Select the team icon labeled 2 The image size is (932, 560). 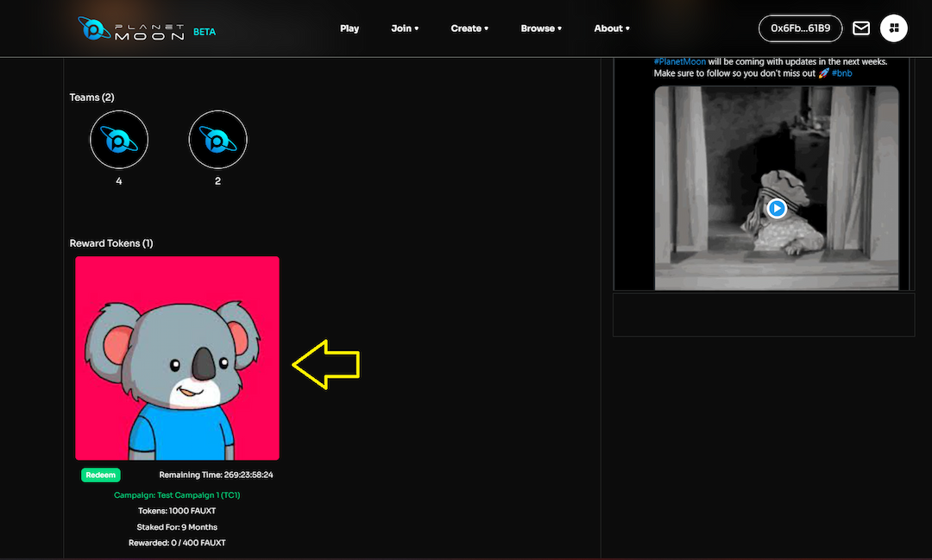(217, 139)
